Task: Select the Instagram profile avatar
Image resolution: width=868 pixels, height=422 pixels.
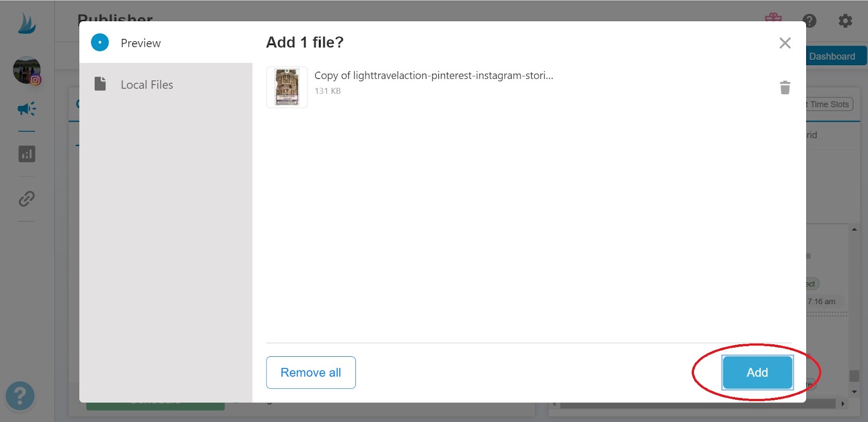Action: pyautogui.click(x=27, y=70)
